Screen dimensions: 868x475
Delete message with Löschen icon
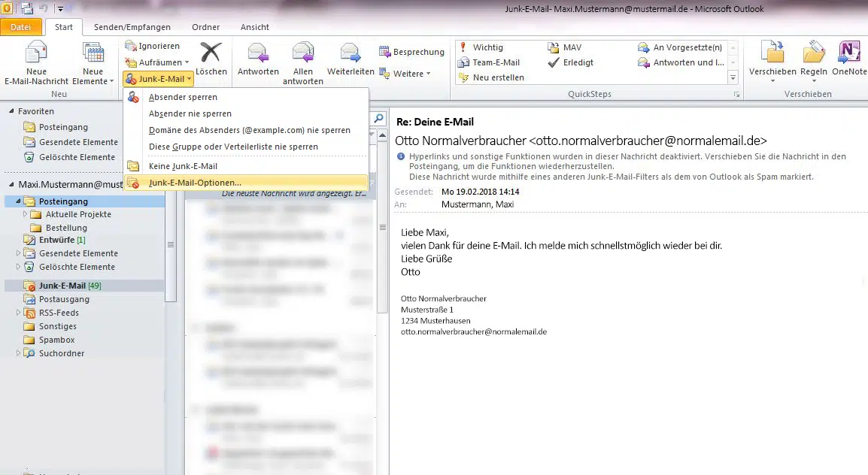coord(211,59)
